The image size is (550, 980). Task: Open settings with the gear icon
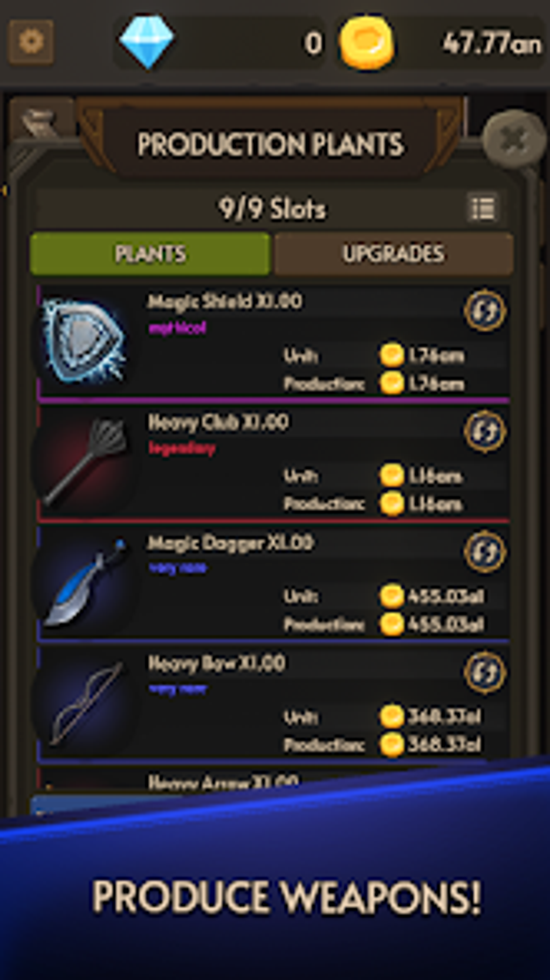pyautogui.click(x=31, y=42)
